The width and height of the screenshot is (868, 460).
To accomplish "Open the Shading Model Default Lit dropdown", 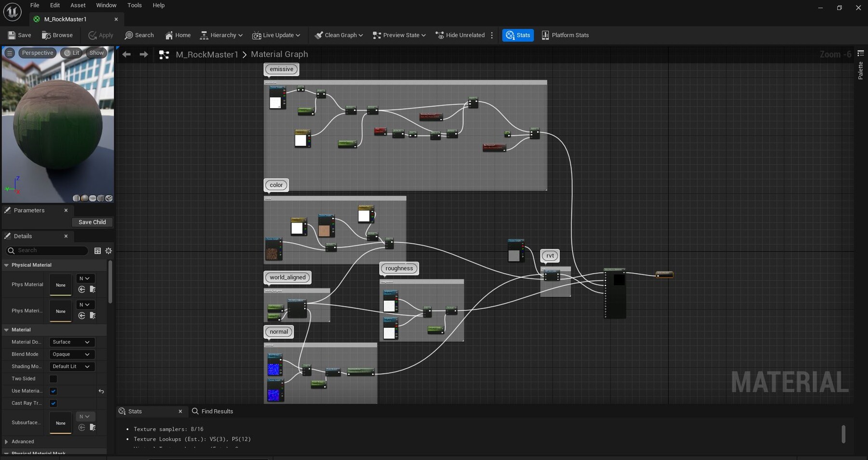I will (71, 367).
